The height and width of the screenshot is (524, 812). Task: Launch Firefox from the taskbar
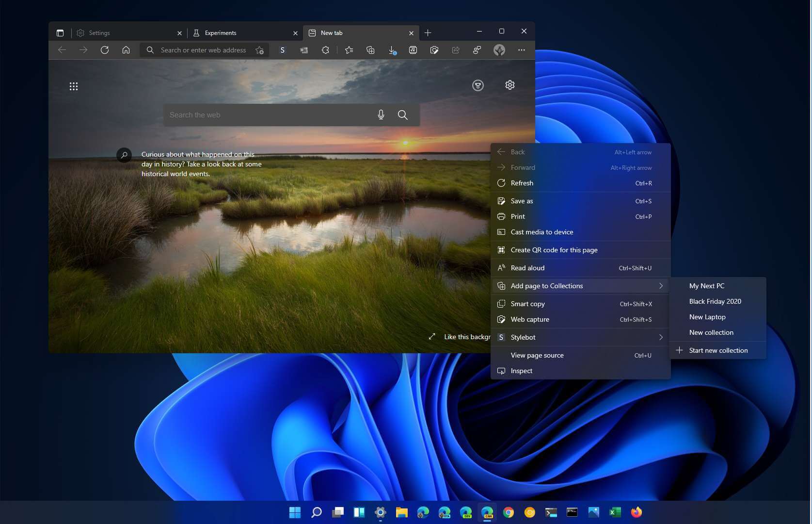point(636,512)
